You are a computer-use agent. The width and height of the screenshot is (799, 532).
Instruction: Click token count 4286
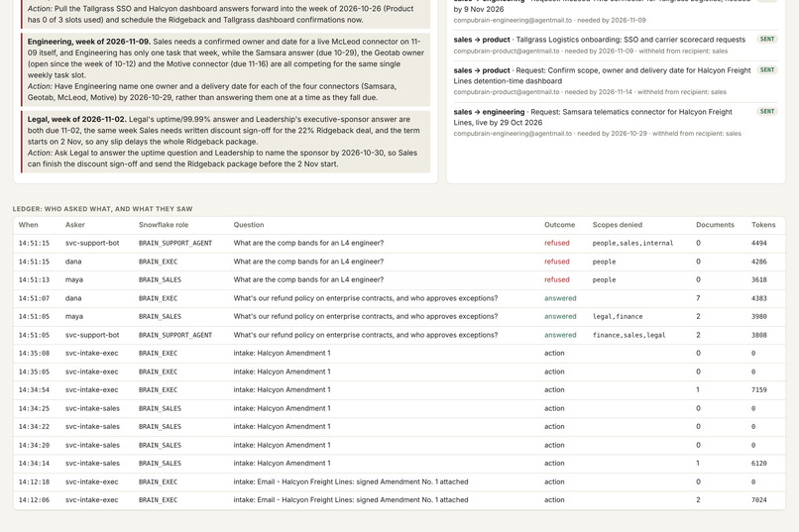pos(758,262)
